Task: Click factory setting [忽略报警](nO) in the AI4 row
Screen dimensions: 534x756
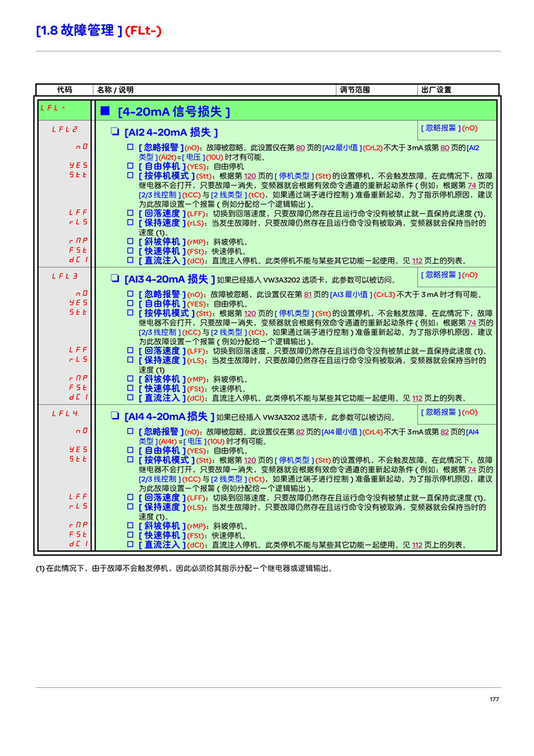Action: pos(449,413)
